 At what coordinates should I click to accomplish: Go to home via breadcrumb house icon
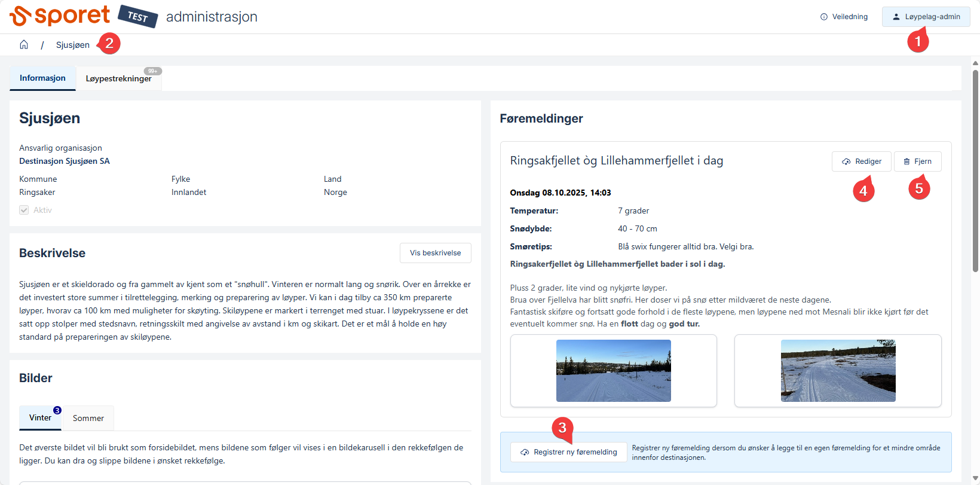click(24, 45)
